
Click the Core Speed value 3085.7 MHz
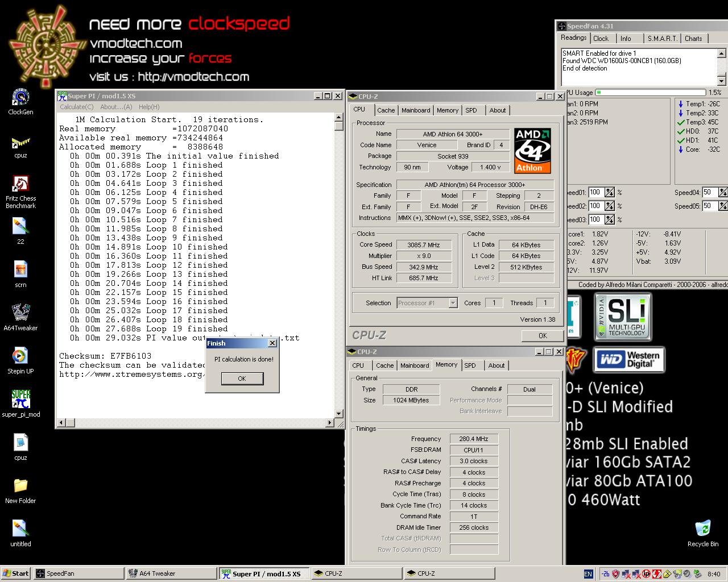(424, 245)
